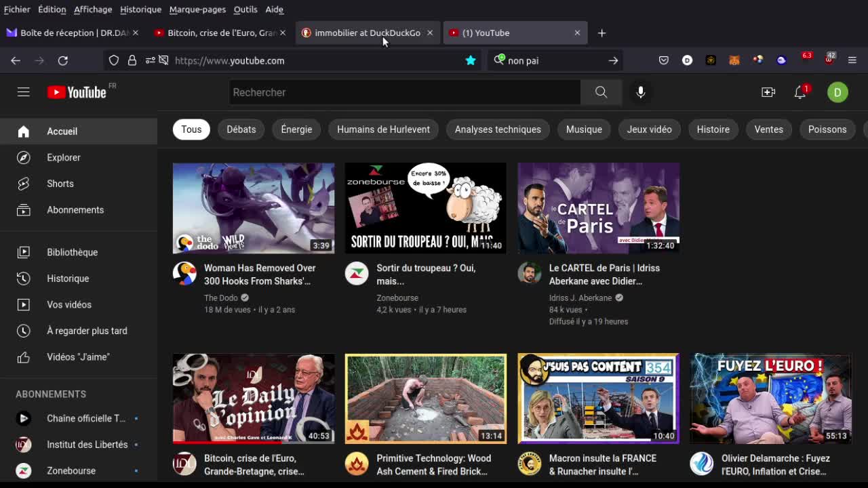Click the MetaMask fox extension icon
Screen dimensions: 868x488
(734, 60)
